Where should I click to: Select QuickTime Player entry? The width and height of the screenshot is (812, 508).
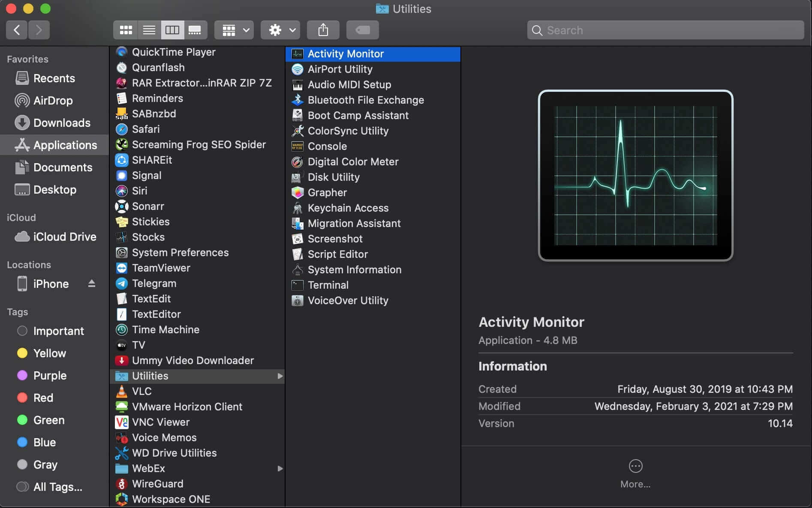click(x=197, y=52)
